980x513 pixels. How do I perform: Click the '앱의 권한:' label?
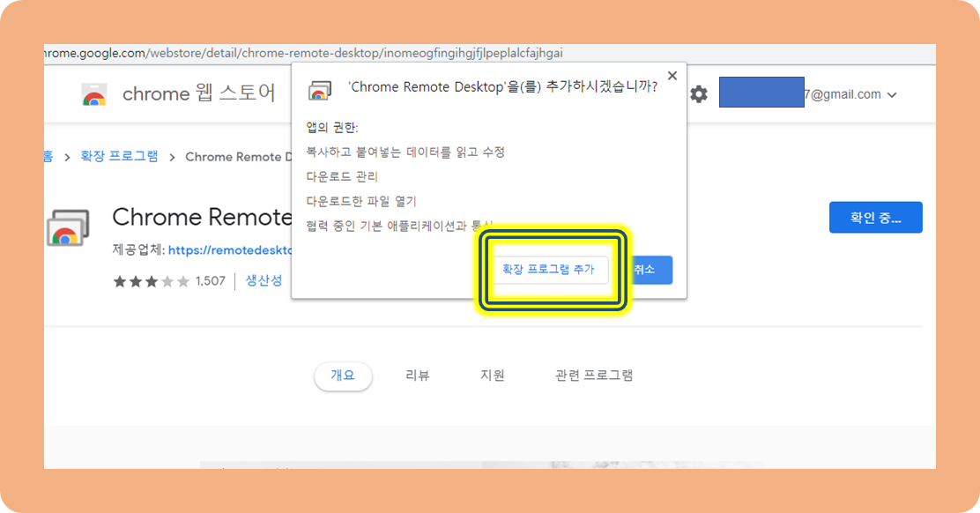tap(332, 128)
